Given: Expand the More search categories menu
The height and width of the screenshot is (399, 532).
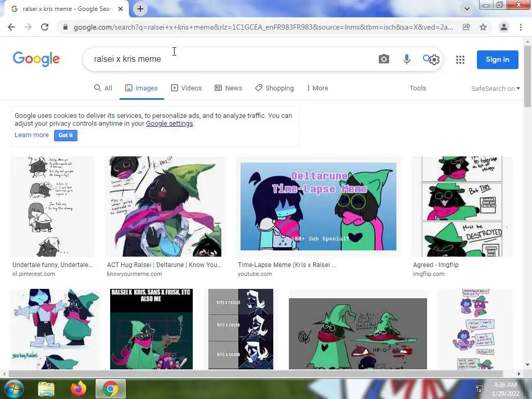Looking at the screenshot, I should pyautogui.click(x=317, y=88).
